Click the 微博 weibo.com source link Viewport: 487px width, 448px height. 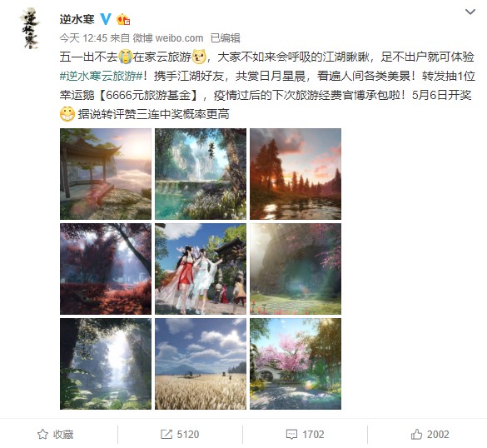click(x=168, y=38)
